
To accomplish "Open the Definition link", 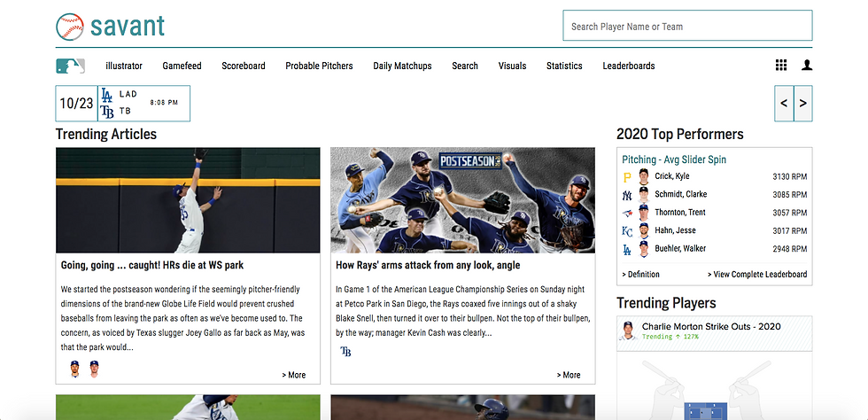I will point(640,275).
